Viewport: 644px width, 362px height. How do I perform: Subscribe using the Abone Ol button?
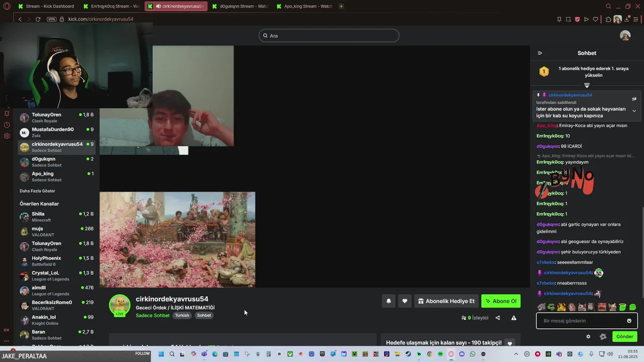click(x=501, y=301)
